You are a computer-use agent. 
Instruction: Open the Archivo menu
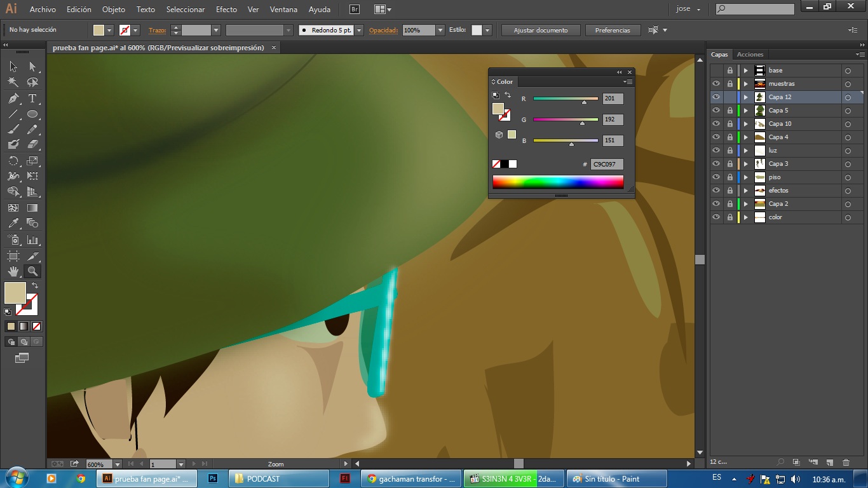tap(43, 10)
